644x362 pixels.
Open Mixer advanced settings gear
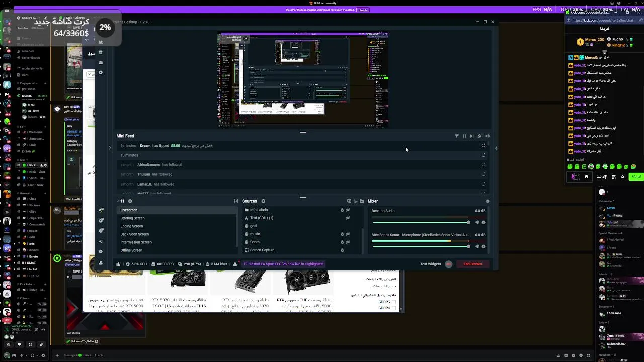click(487, 201)
